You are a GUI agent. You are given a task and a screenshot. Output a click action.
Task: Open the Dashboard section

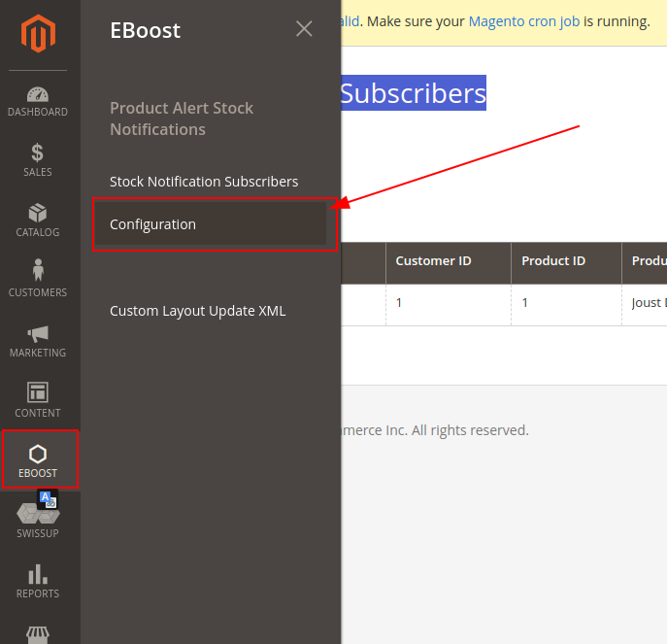click(x=39, y=101)
